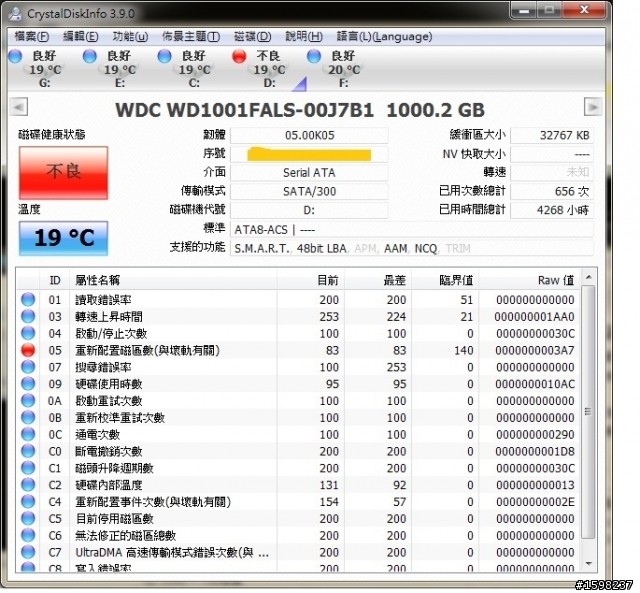The image size is (640, 593).
Task: Click the status orb for attribute 04
Action: [28, 333]
